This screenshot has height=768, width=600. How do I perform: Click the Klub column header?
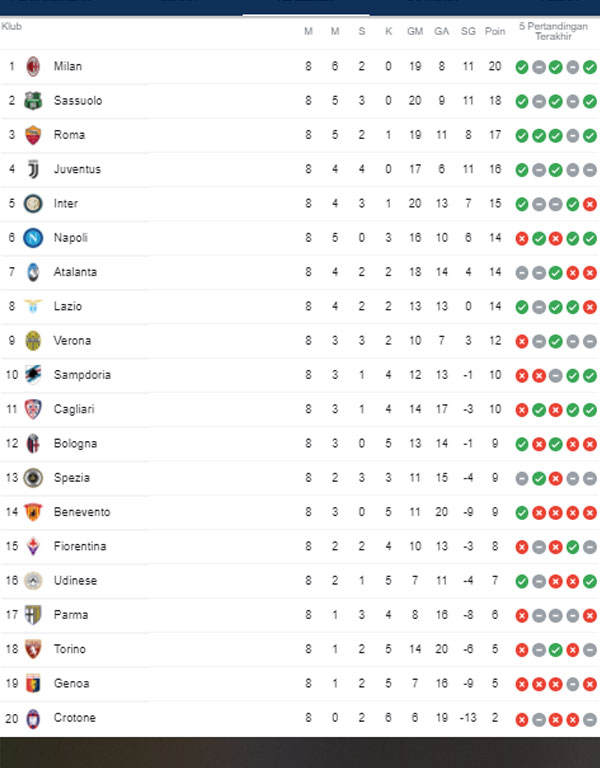point(12,26)
